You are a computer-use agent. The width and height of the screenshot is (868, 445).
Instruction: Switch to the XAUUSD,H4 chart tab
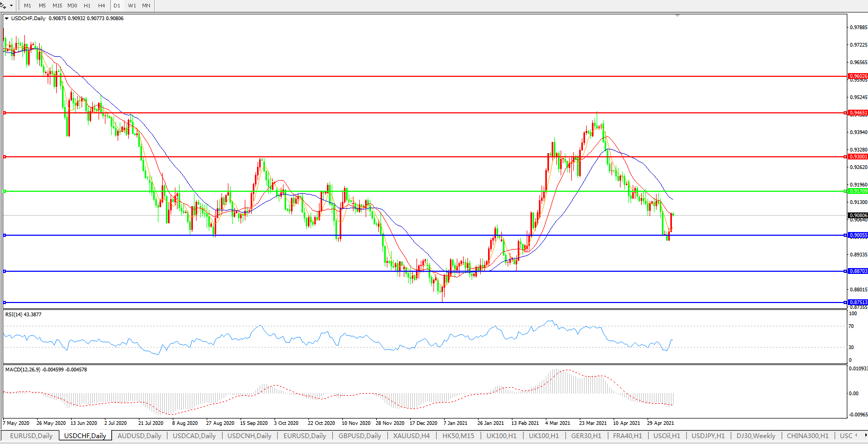[411, 436]
